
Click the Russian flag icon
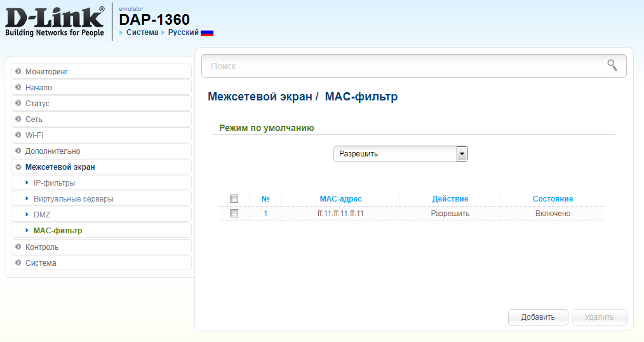pyautogui.click(x=207, y=32)
